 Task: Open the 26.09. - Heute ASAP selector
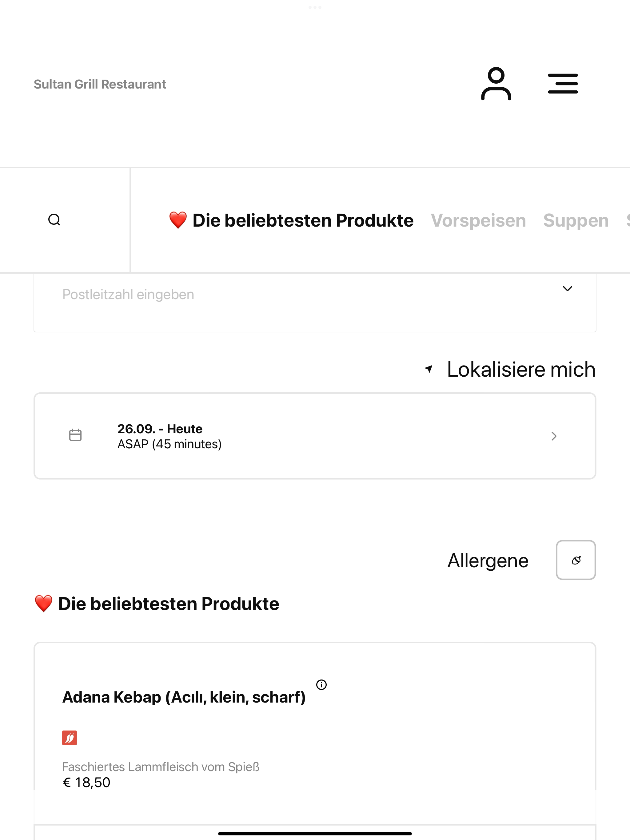[x=315, y=436]
